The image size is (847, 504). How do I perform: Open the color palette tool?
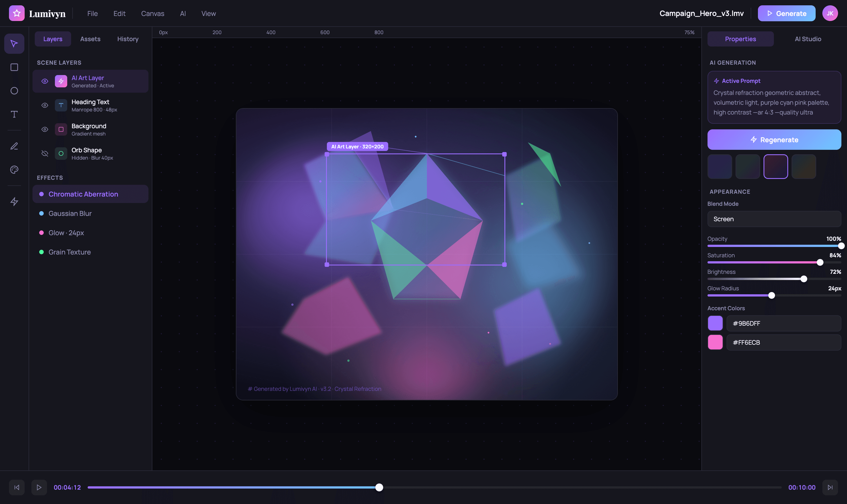14,170
